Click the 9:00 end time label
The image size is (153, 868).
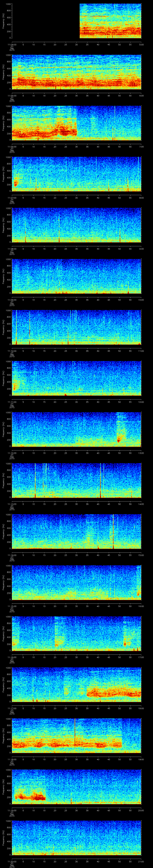click(141, 249)
